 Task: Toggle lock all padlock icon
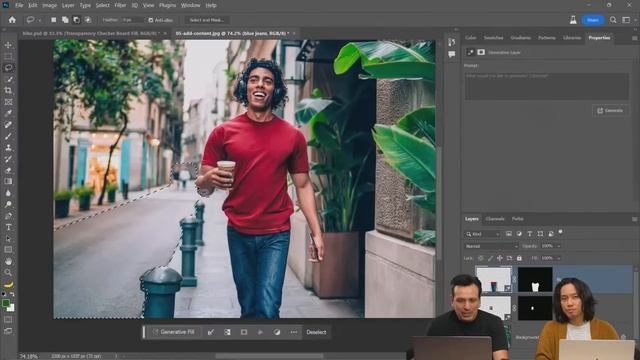click(x=519, y=258)
